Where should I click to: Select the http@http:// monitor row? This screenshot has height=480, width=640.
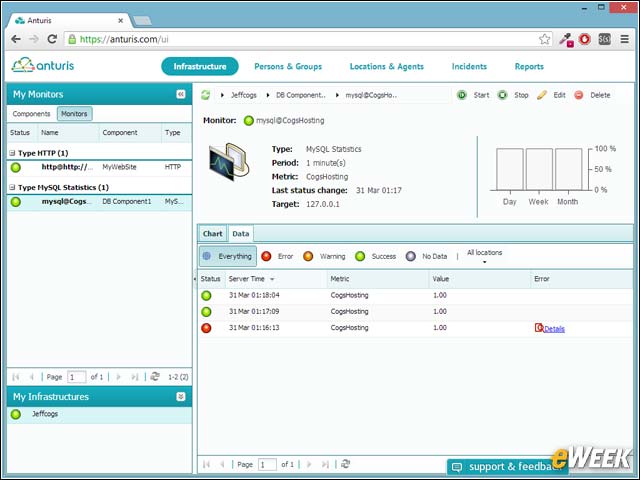[x=99, y=167]
